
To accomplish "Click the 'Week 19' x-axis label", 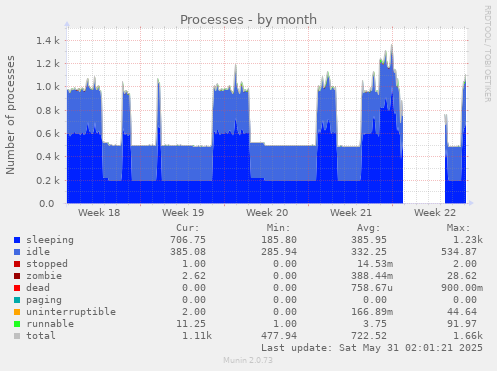I will click(x=183, y=213).
